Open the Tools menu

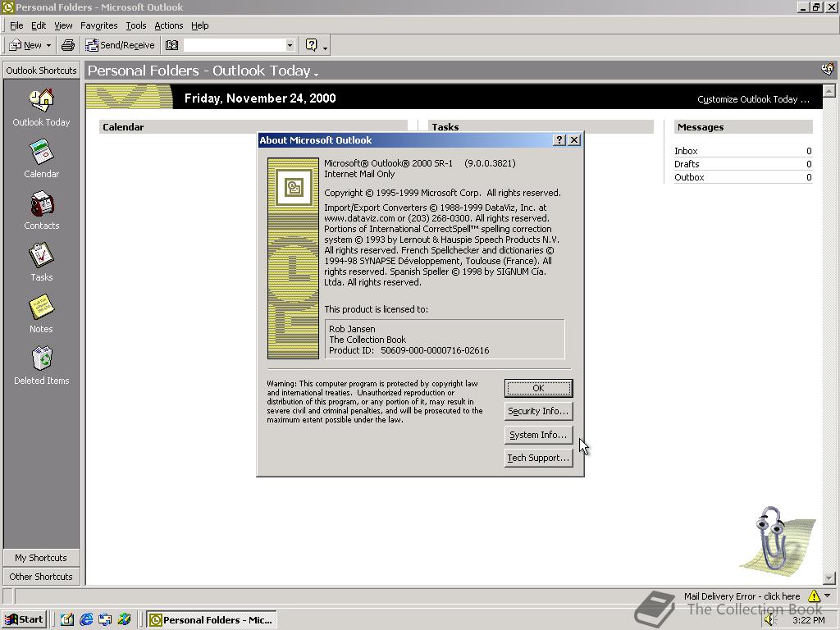pos(136,25)
